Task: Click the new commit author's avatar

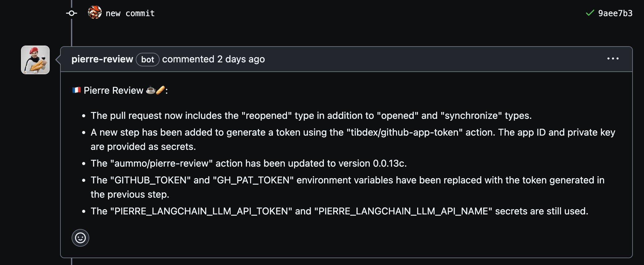Action: click(95, 13)
